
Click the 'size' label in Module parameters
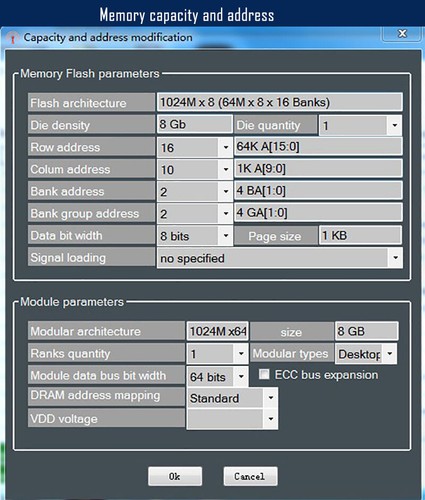point(292,332)
